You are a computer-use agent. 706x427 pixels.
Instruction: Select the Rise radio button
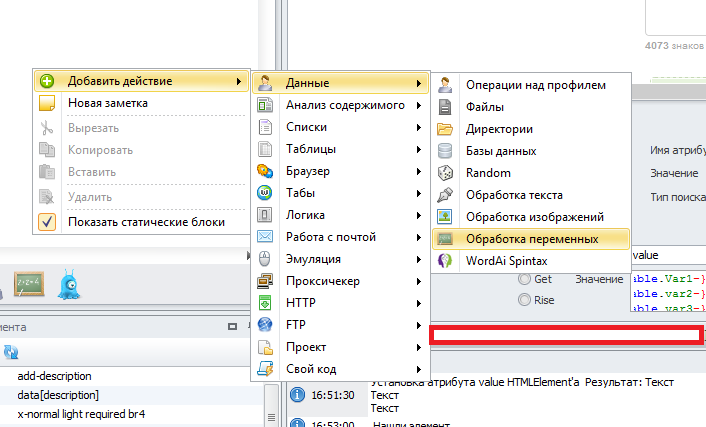pyautogui.click(x=524, y=300)
